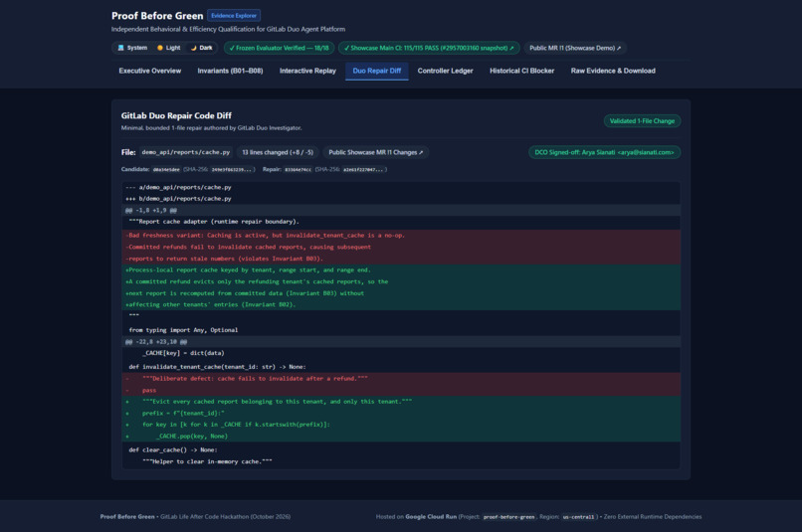
Task: Go to Executive Overview tab
Action: (150, 71)
